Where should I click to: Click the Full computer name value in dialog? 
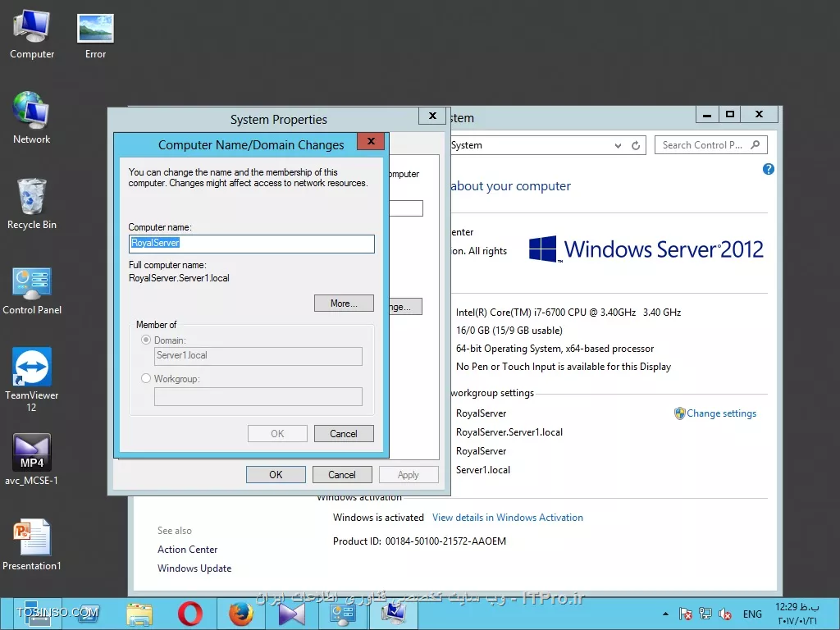tap(179, 278)
